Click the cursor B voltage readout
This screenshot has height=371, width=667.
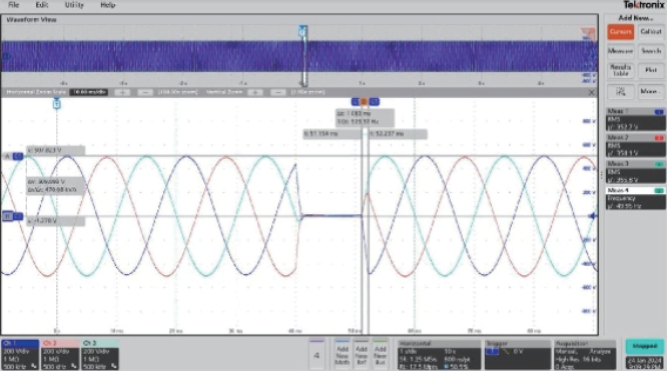(x=55, y=221)
